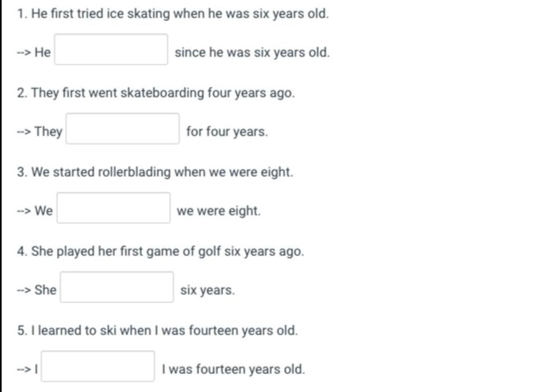Screen dimensions: 540x392
Task: Click the text "we were eight."
Action: point(219,211)
